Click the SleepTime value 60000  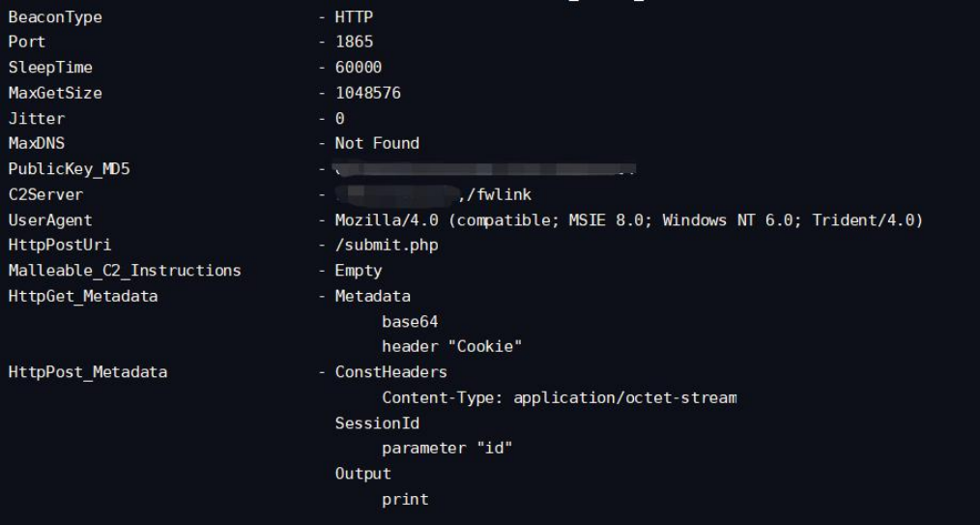point(359,68)
